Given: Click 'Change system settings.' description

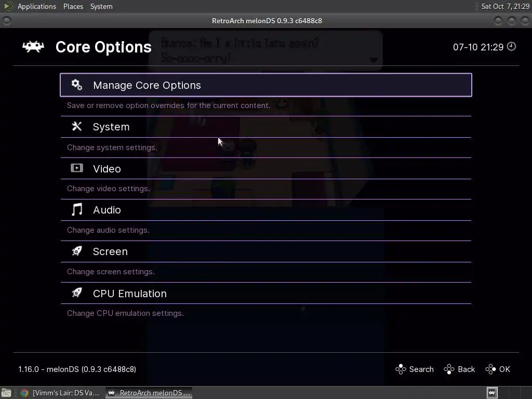Looking at the screenshot, I should pos(112,148).
